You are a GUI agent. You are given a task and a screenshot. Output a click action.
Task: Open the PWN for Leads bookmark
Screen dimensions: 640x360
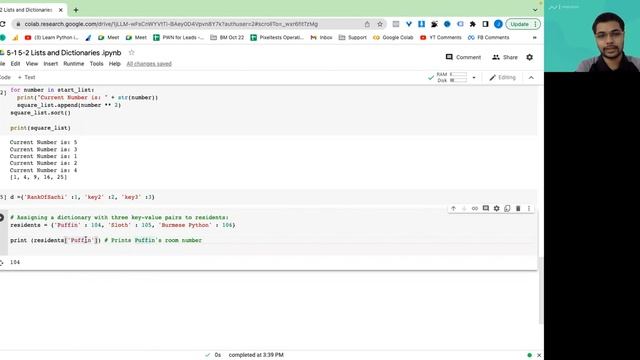pyautogui.click(x=178, y=38)
